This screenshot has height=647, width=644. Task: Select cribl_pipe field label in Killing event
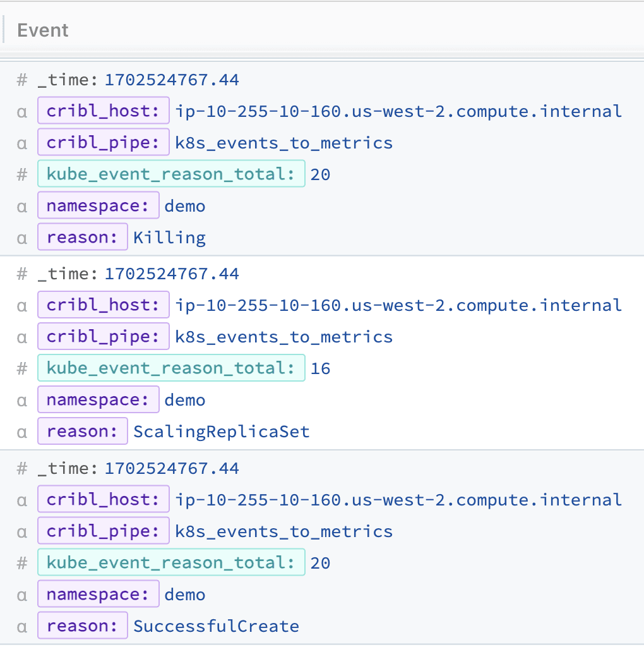[103, 143]
